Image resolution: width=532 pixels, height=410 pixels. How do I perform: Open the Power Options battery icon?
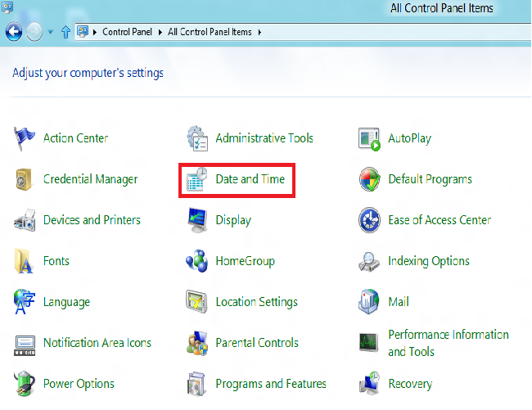pos(25,384)
